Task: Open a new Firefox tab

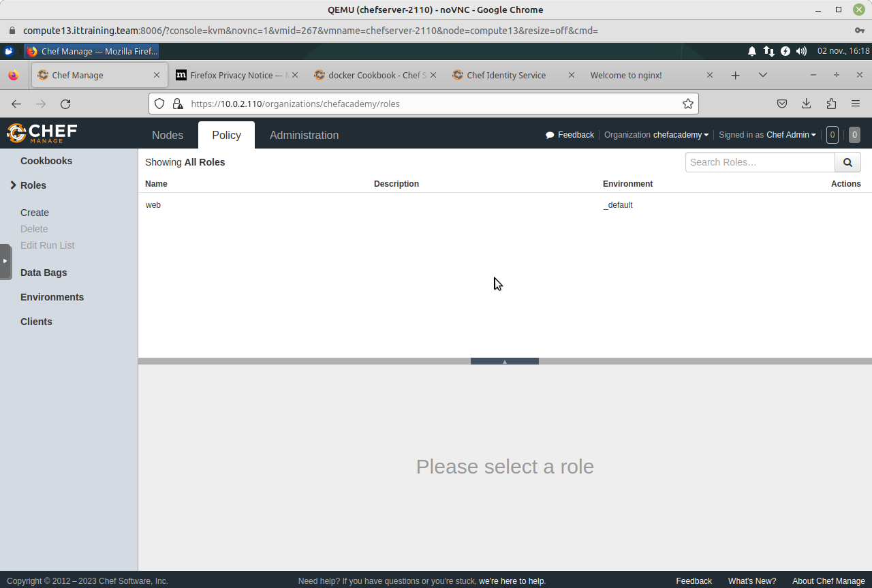Action: click(735, 75)
